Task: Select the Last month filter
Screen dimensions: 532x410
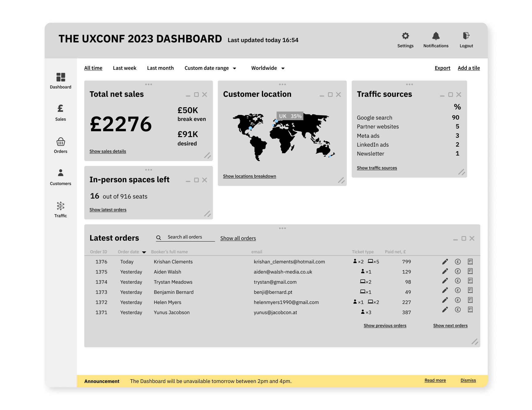Action: pyautogui.click(x=160, y=68)
